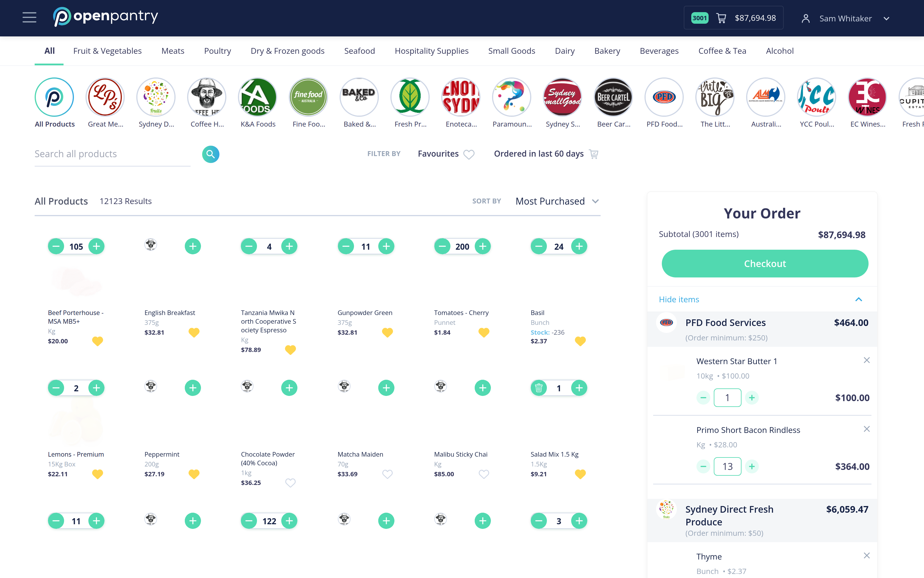This screenshot has width=924, height=578.
Task: Choose the YCC Poultry supplier icon
Action: point(817,97)
